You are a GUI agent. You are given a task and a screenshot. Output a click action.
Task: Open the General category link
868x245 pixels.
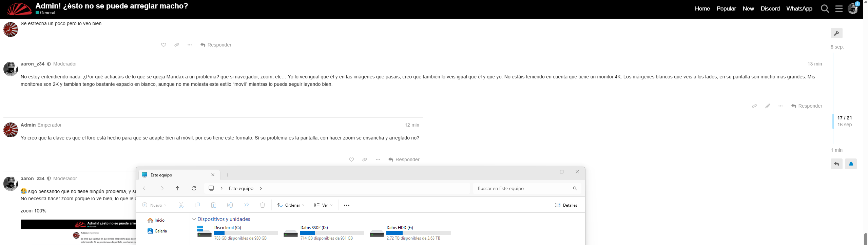click(x=47, y=13)
